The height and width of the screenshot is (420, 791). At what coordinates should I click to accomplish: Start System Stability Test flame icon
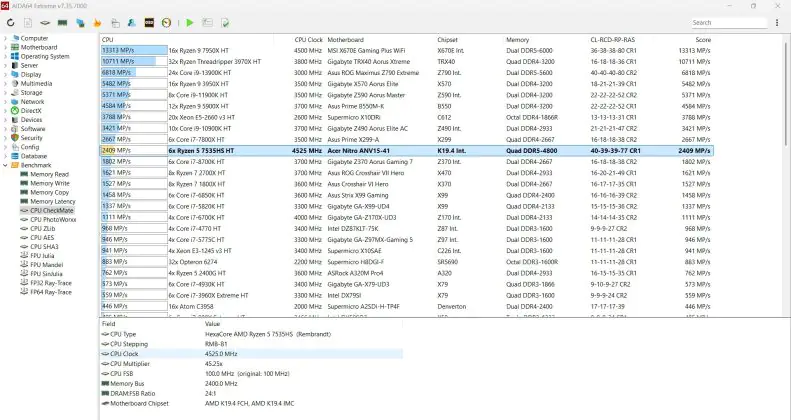(x=97, y=23)
